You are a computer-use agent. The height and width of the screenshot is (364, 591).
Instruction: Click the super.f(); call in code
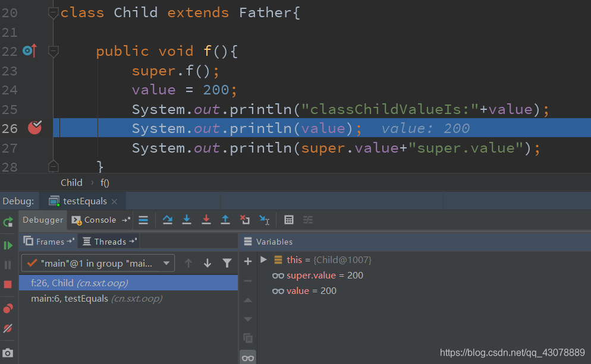tap(175, 71)
